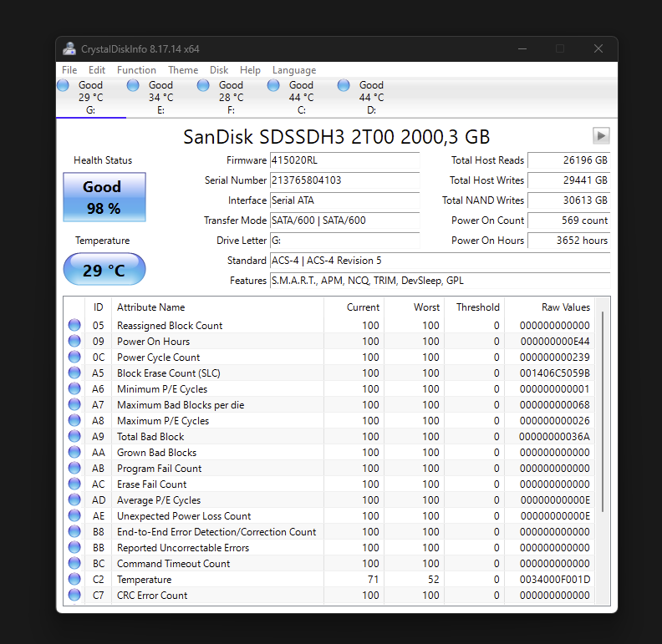Select the G: disk tab
662x644 pixels.
tap(91, 98)
